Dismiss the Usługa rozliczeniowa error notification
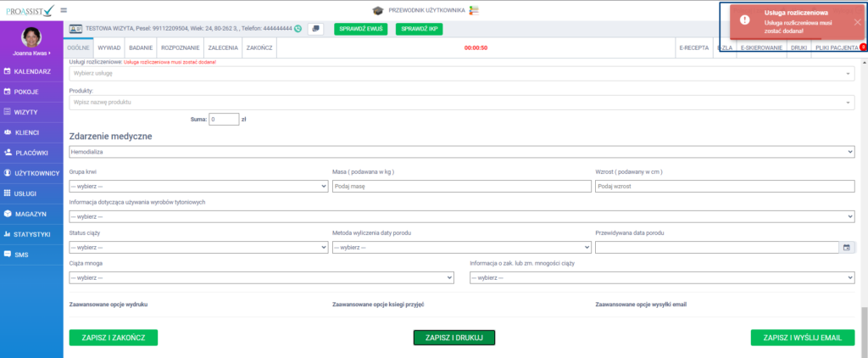The height and width of the screenshot is (358, 868). pyautogui.click(x=857, y=21)
